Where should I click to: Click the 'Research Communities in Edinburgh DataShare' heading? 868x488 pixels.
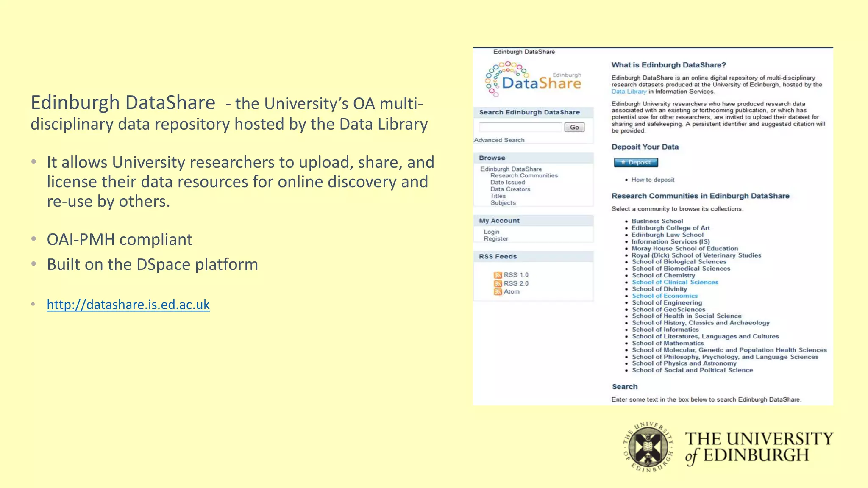point(701,196)
